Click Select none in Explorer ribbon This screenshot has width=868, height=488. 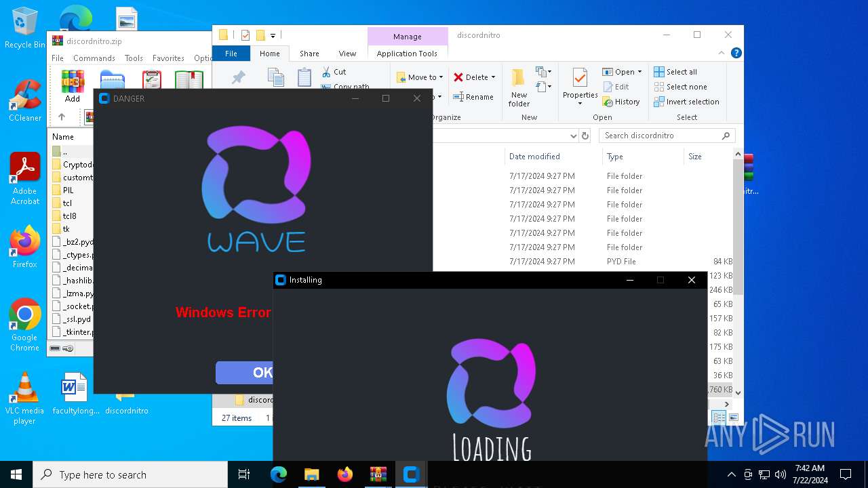coord(680,87)
